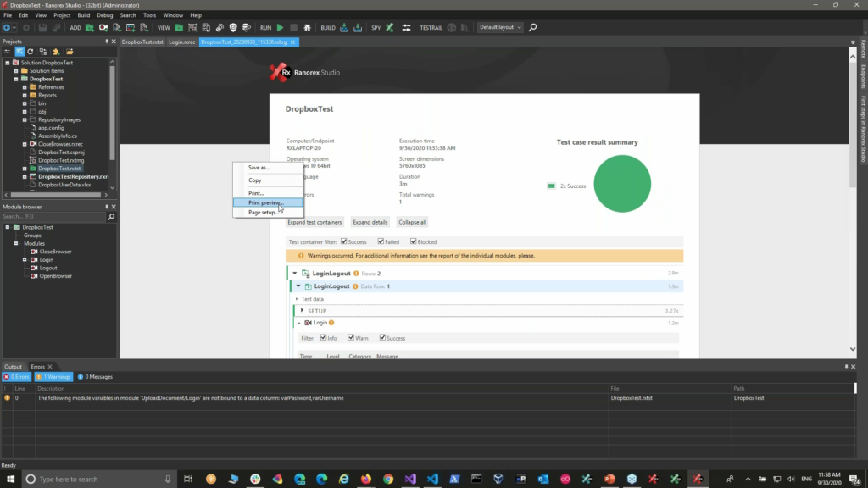This screenshot has width=868, height=488.
Task: Open the shield icon in the View toolbar group
Action: 233,27
